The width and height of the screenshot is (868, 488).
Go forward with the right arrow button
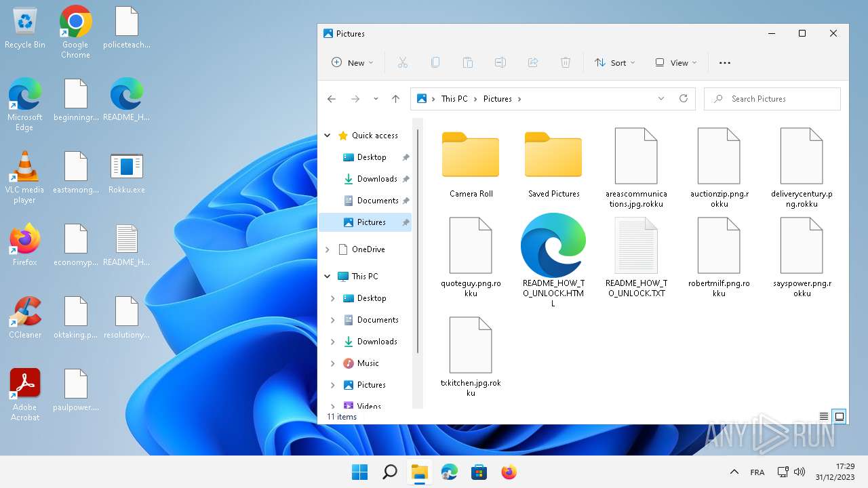(355, 99)
